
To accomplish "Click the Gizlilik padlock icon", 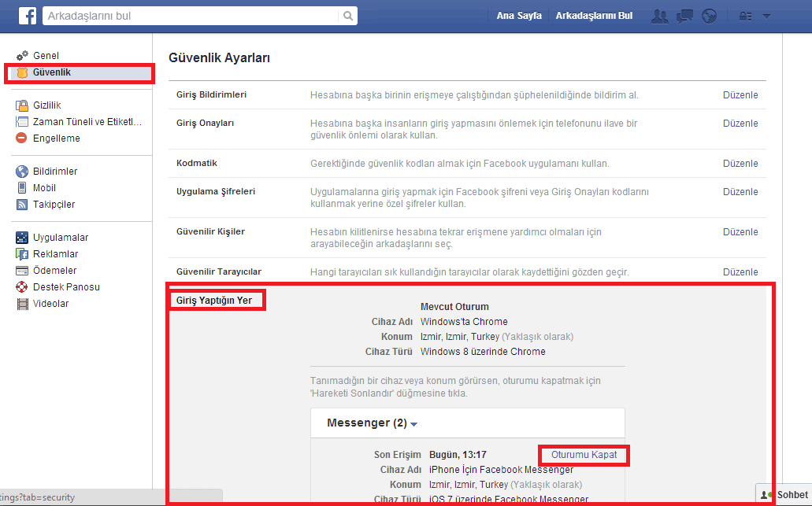I will click(x=22, y=105).
